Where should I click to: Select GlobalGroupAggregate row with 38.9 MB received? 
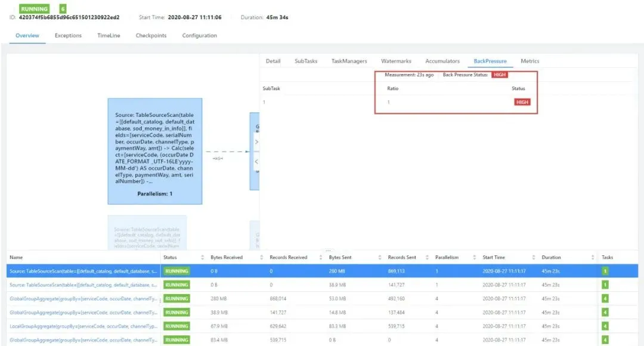[323, 313]
